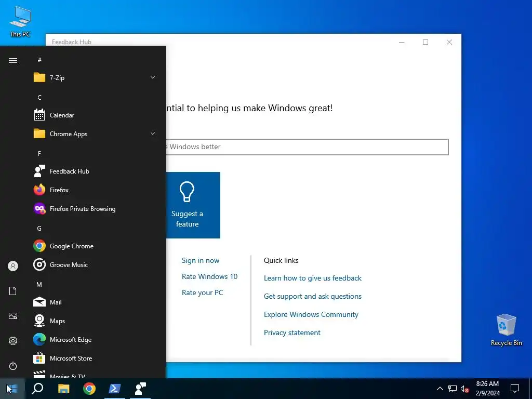This screenshot has width=532, height=399.
Task: Open Learn how to give us feedback
Action: pyautogui.click(x=313, y=278)
